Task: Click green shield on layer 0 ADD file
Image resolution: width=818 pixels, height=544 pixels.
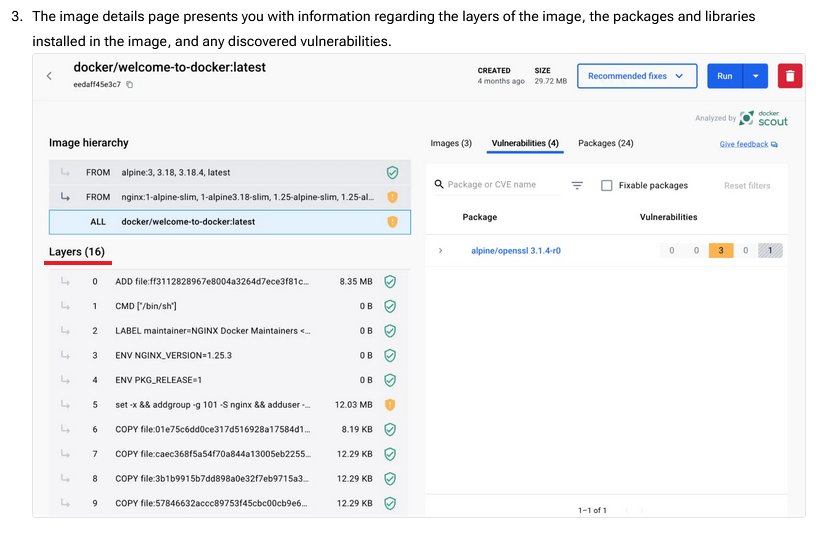Action: pyautogui.click(x=390, y=282)
